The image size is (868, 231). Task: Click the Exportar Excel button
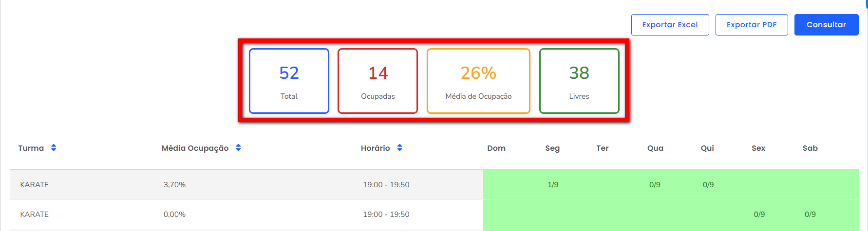670,25
